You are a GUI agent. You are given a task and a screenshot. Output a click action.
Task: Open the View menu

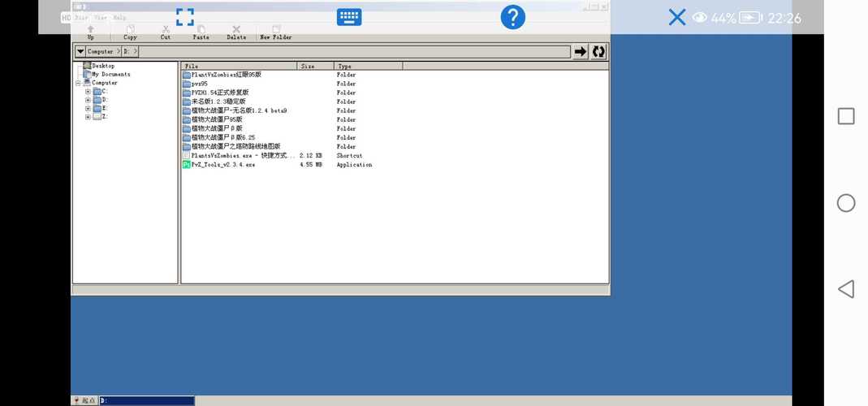click(x=100, y=18)
